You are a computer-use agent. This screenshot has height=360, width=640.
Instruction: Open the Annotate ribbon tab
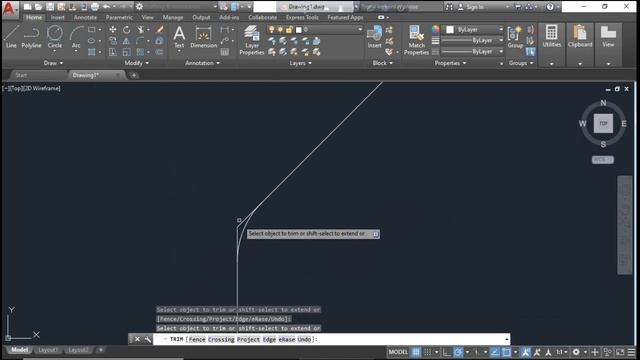[85, 17]
